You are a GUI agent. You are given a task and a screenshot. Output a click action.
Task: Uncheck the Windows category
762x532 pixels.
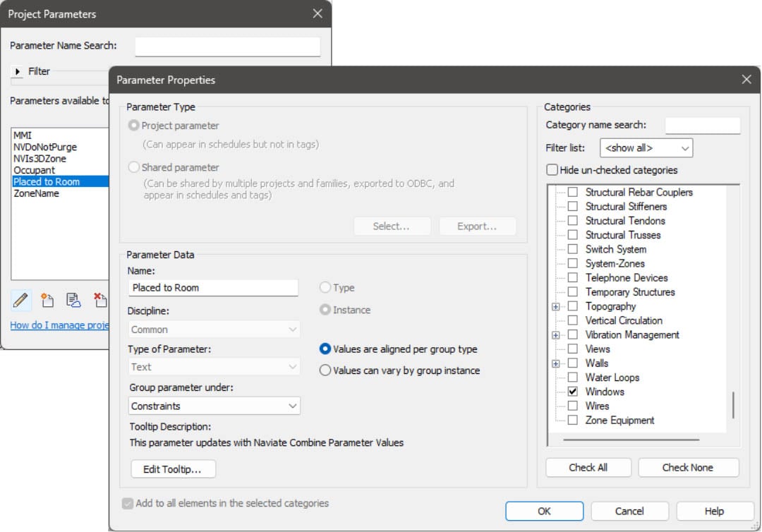point(572,392)
